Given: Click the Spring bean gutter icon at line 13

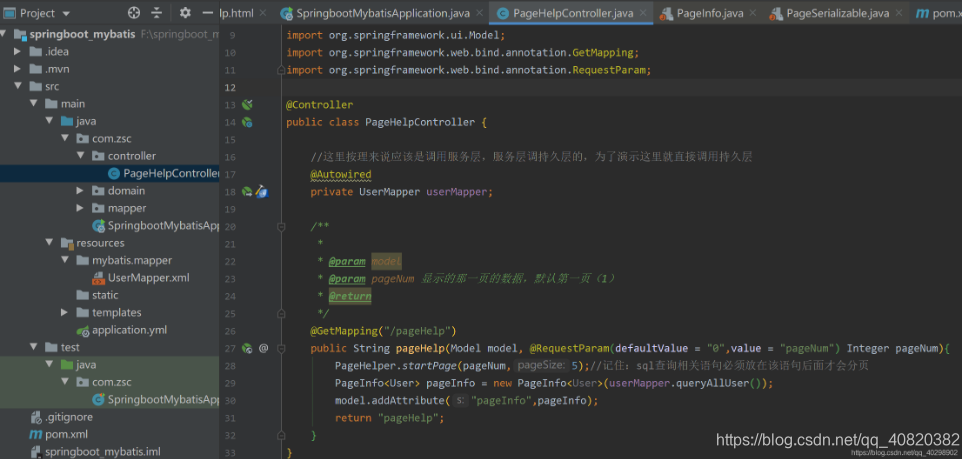Looking at the screenshot, I should (x=247, y=105).
